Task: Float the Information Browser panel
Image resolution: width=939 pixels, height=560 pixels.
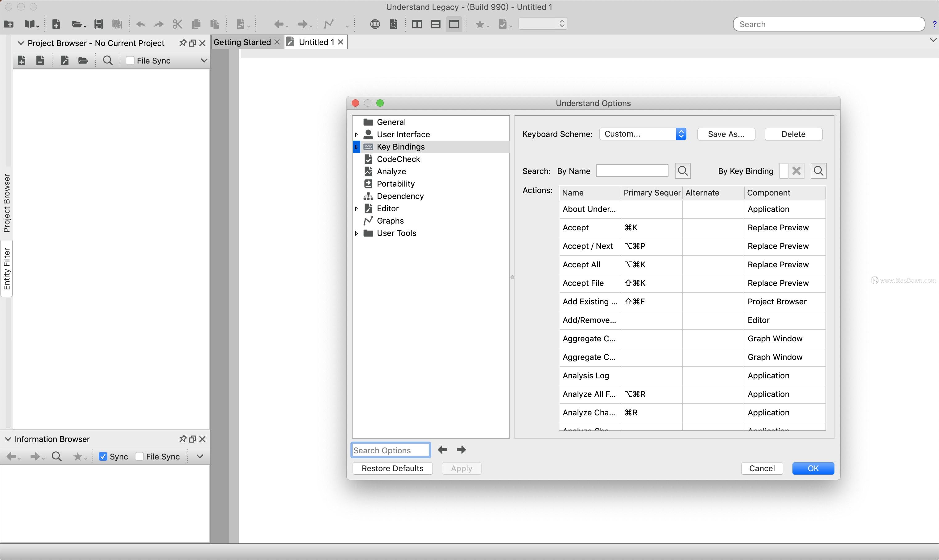Action: [x=192, y=439]
